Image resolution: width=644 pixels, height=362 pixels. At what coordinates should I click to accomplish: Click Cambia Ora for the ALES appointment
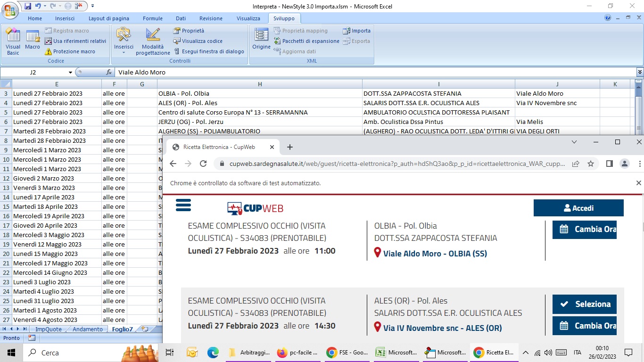[x=585, y=326]
